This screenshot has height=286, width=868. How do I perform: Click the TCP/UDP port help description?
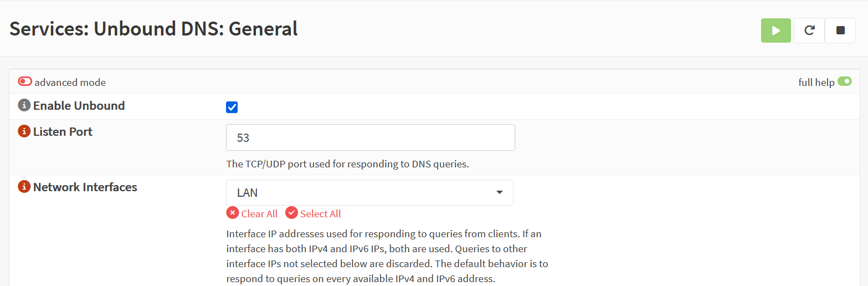[x=347, y=164]
